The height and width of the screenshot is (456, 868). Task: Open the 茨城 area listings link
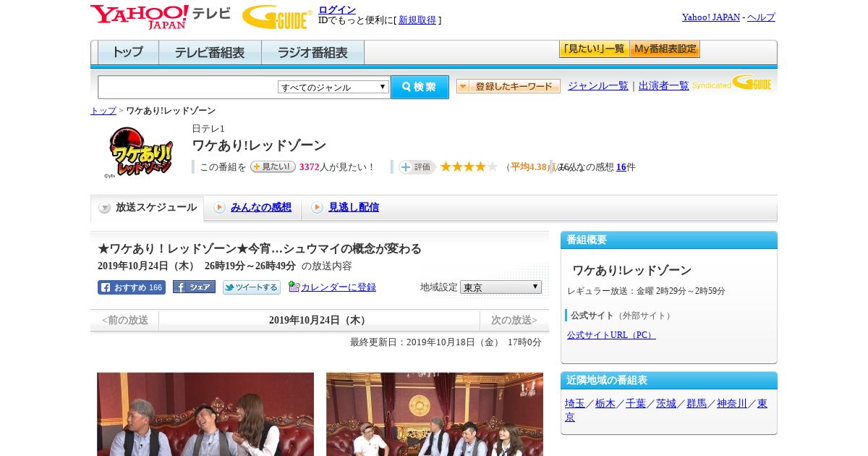click(x=666, y=403)
